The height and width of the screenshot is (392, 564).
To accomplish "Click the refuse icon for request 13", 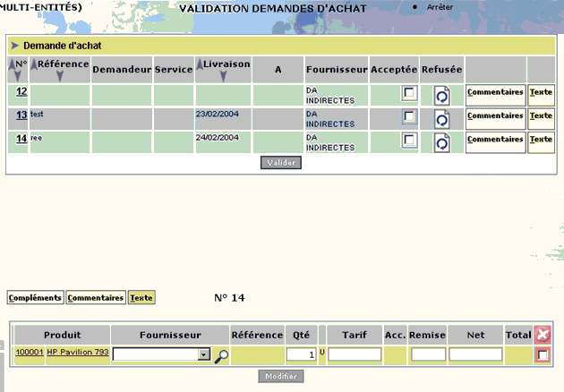I will [x=441, y=119].
